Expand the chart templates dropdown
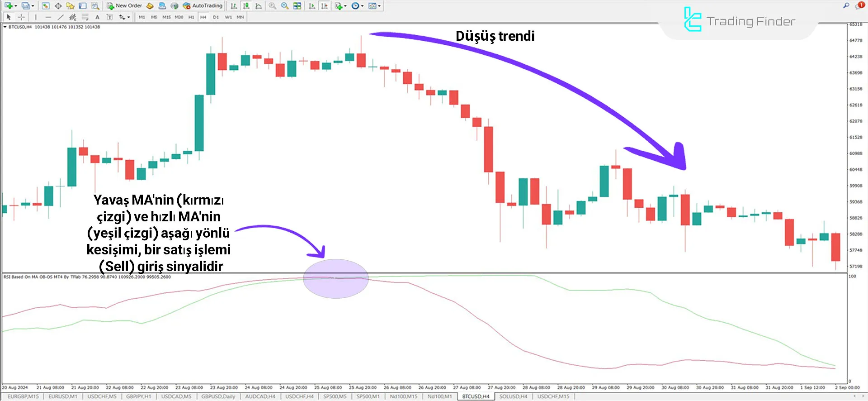The image size is (868, 401). (x=379, y=6)
